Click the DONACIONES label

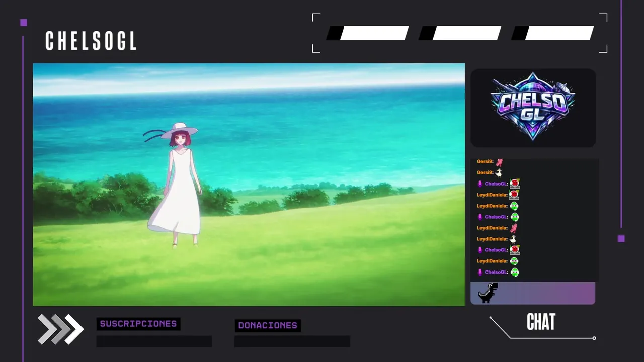coord(268,325)
